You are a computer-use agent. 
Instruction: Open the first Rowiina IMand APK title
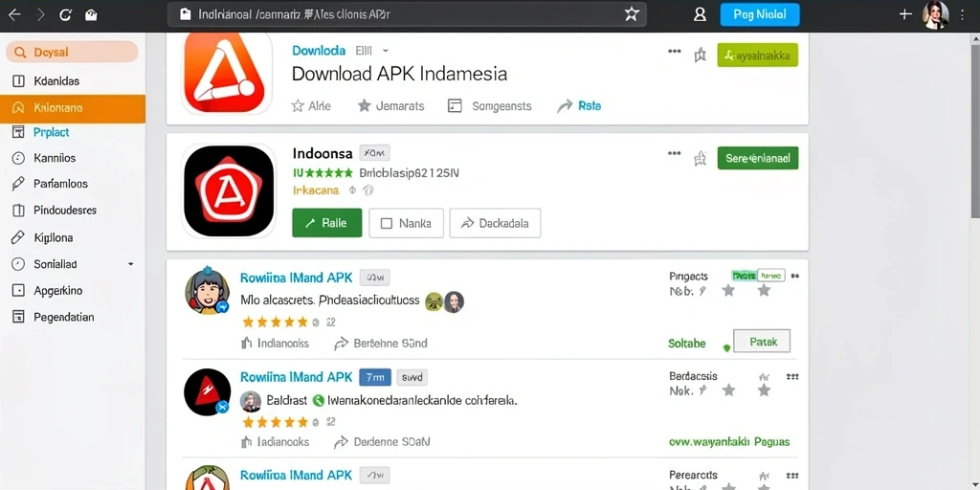point(297,278)
